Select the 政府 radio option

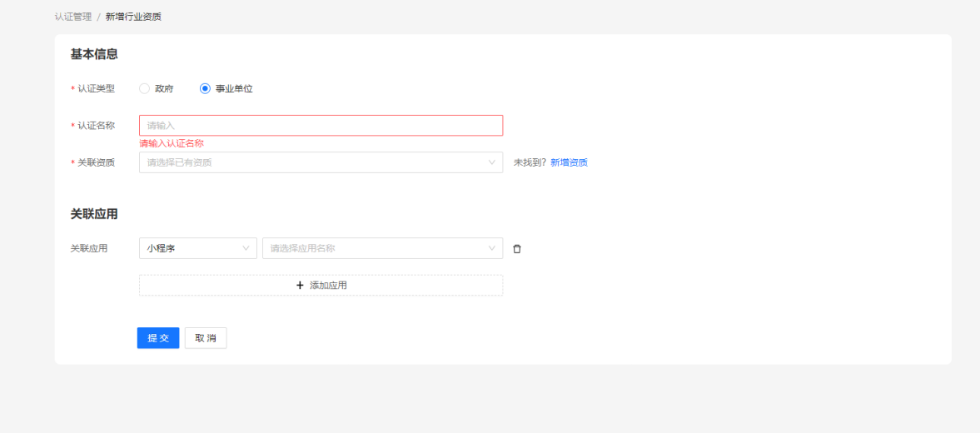click(144, 89)
